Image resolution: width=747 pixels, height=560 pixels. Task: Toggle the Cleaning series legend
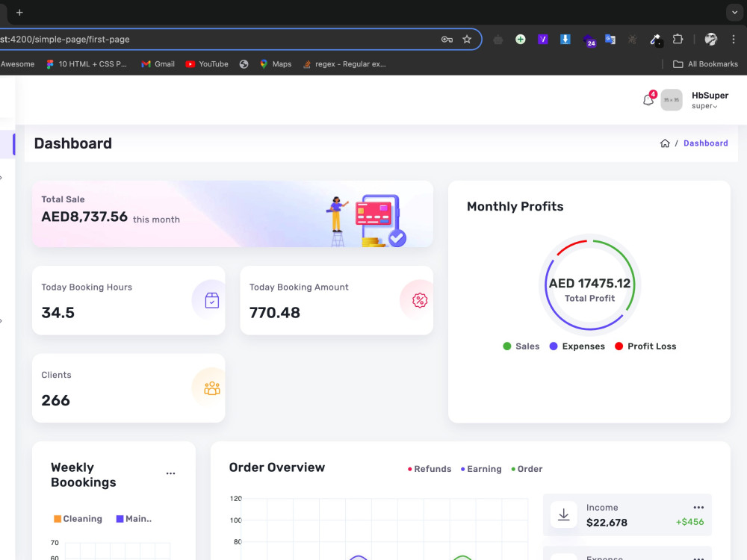[78, 519]
